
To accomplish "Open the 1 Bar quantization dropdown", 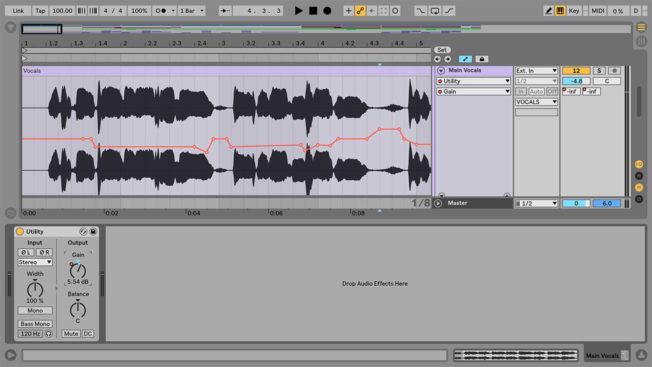I will coord(192,11).
